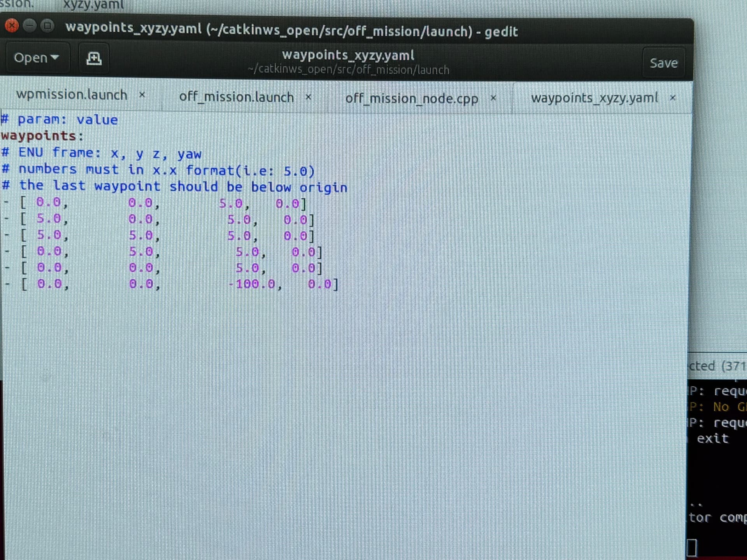
Task: Click the exit text in terminal
Action: 712,438
